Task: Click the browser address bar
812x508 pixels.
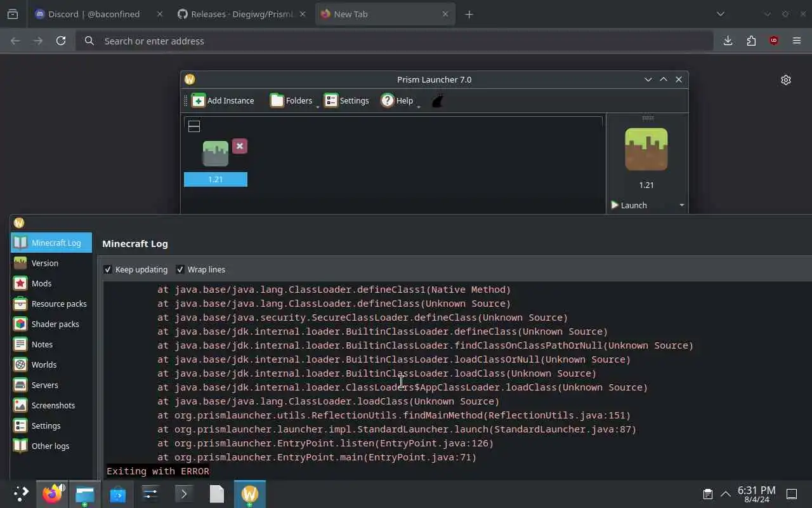Action: [395, 41]
